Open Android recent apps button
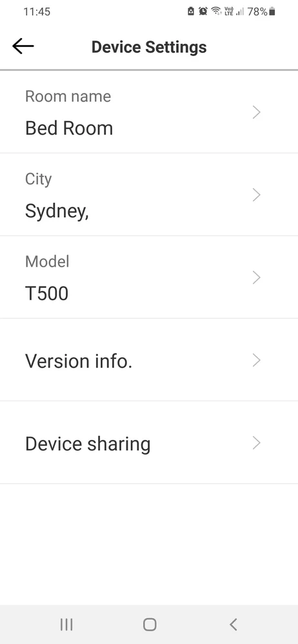Viewport: 298px width, 644px height. pyautogui.click(x=66, y=624)
